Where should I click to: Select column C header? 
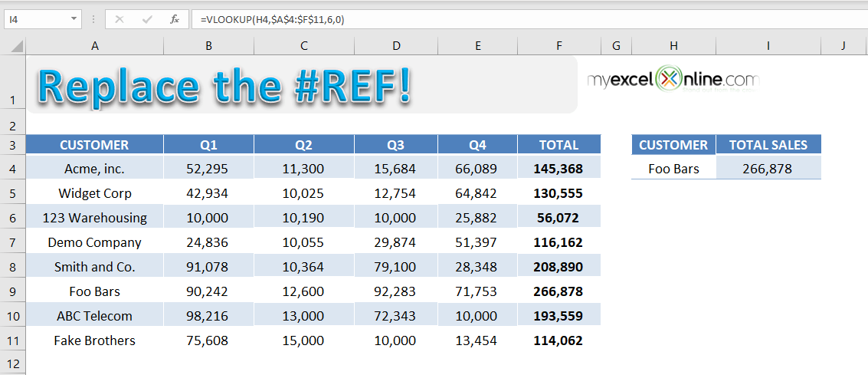pos(304,47)
